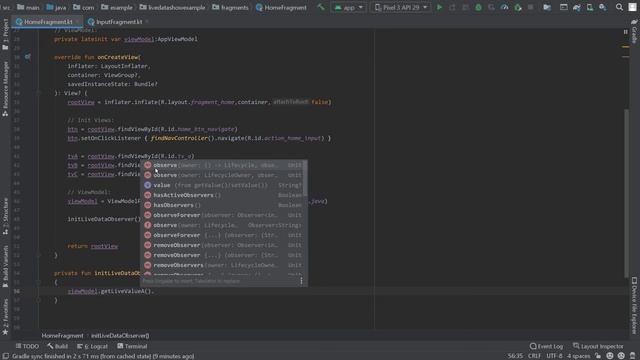Click the override gutter icon beside onCreateView

(x=27, y=57)
